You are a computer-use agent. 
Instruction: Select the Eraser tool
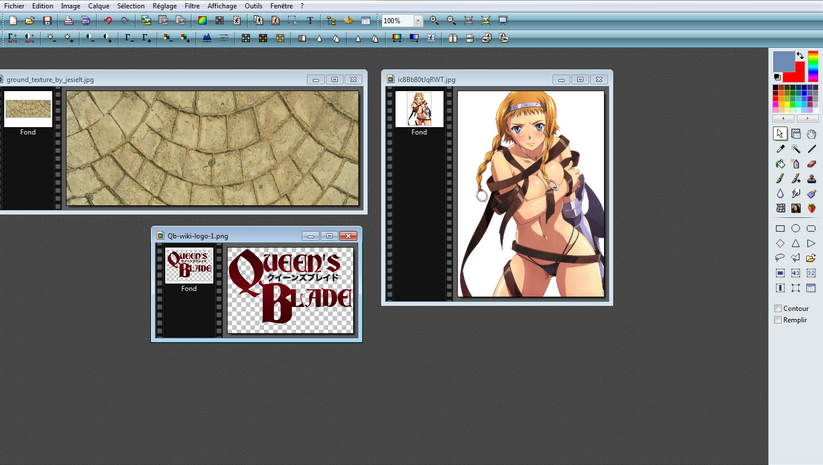811,164
